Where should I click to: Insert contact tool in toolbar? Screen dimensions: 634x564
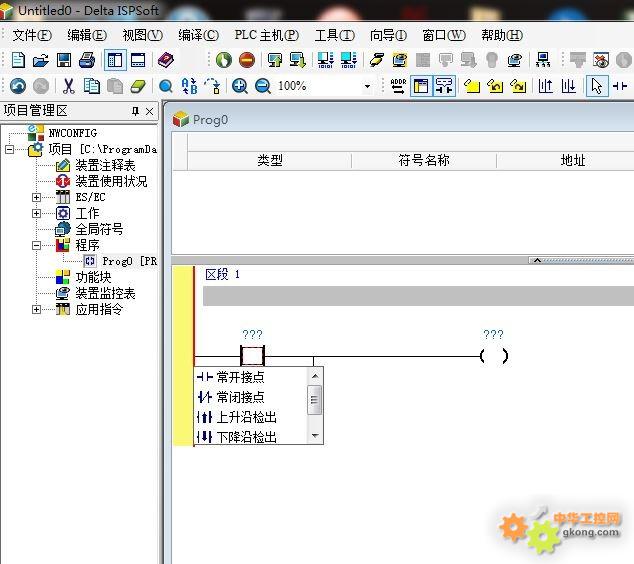tap(620, 86)
